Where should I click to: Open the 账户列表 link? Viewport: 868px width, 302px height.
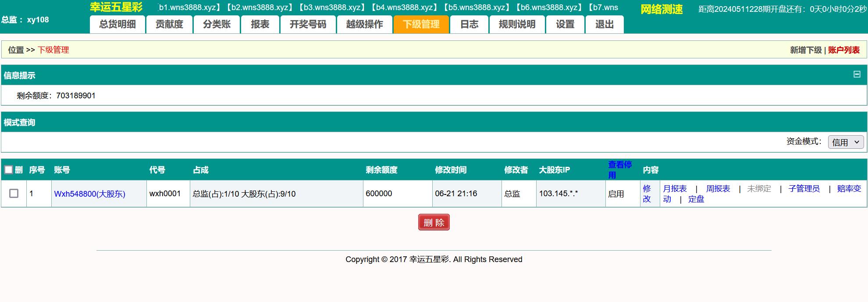(843, 50)
